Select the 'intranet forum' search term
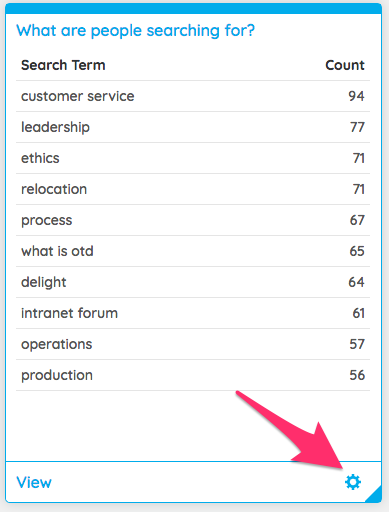The image size is (389, 512). tap(69, 313)
